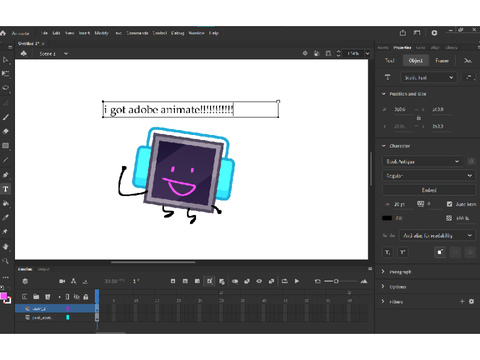Select the Hand tool
The height and width of the screenshot is (360, 480).
[x=6, y=246]
